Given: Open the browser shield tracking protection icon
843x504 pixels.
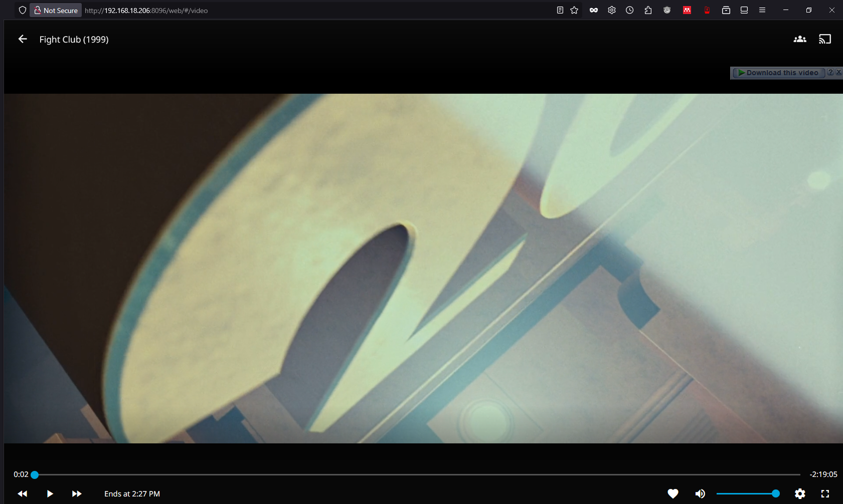Looking at the screenshot, I should pos(22,10).
